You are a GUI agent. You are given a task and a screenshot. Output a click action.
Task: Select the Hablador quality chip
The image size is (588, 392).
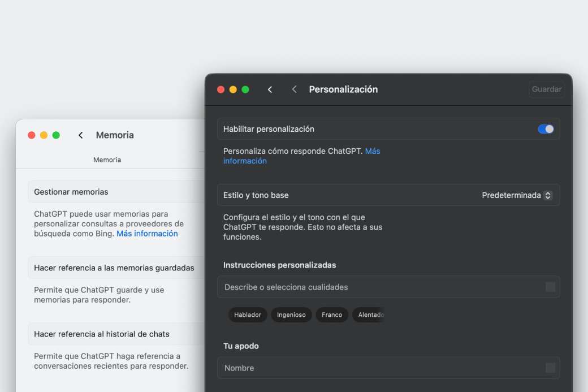(x=247, y=315)
